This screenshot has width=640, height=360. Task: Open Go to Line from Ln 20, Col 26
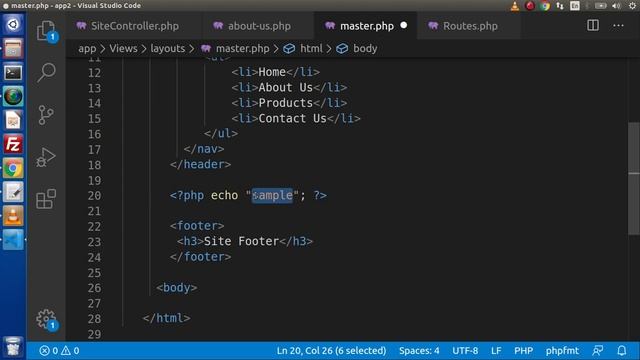tap(331, 351)
